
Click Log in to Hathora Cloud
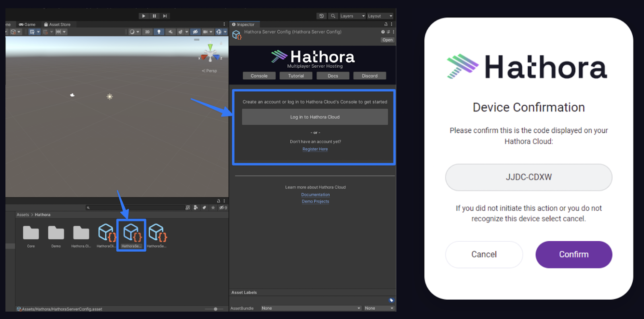(315, 117)
